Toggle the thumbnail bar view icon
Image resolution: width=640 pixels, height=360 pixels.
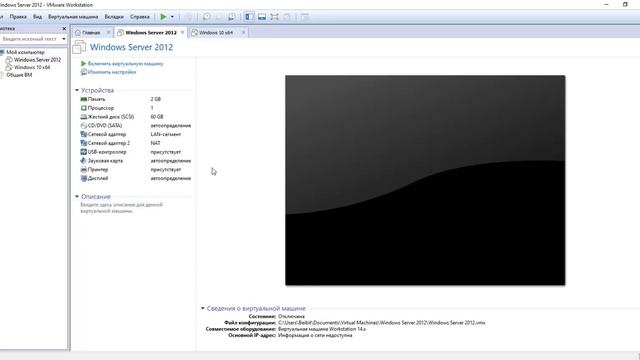coord(262,17)
